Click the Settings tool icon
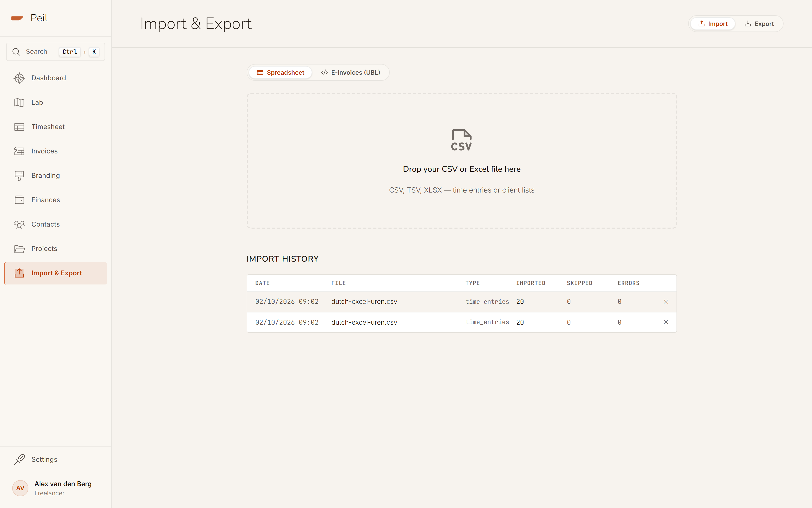This screenshot has width=812, height=508. 19,459
